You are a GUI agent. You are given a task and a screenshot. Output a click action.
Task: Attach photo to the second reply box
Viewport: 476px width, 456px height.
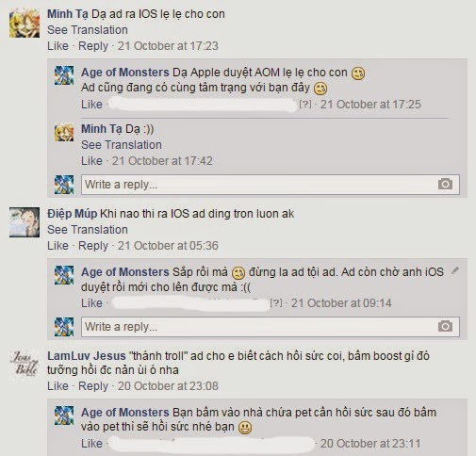tap(445, 326)
